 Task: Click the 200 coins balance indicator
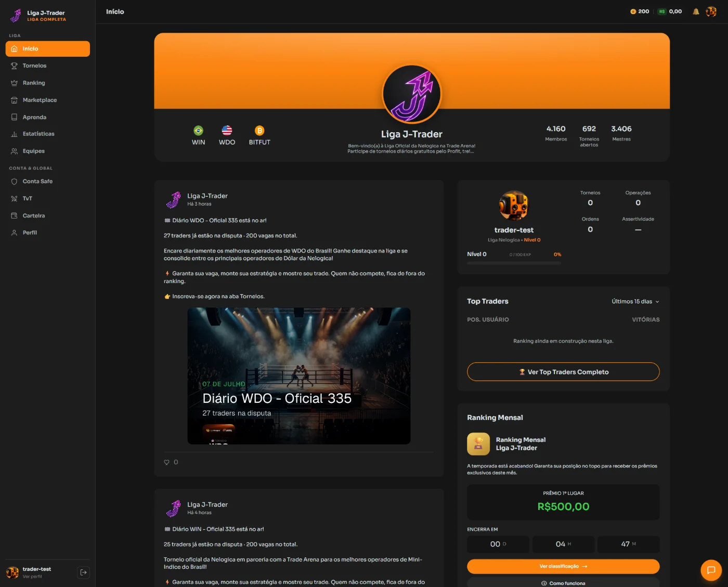(x=640, y=11)
